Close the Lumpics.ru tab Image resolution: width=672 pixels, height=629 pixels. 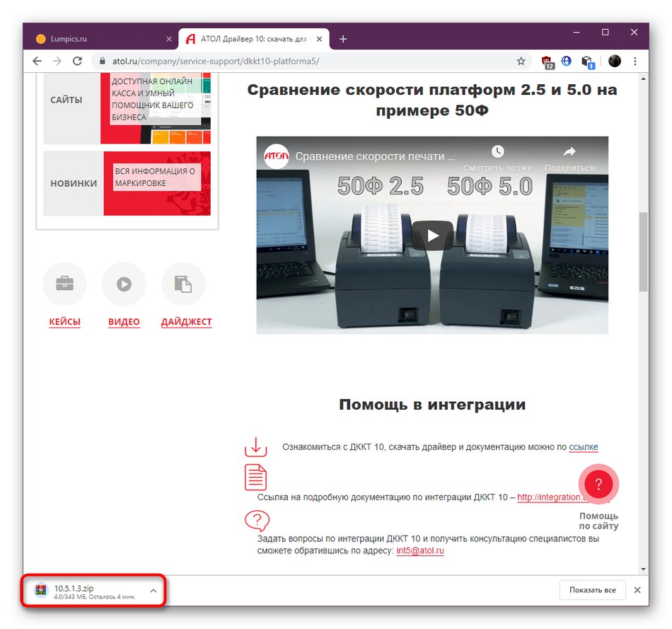[169, 39]
